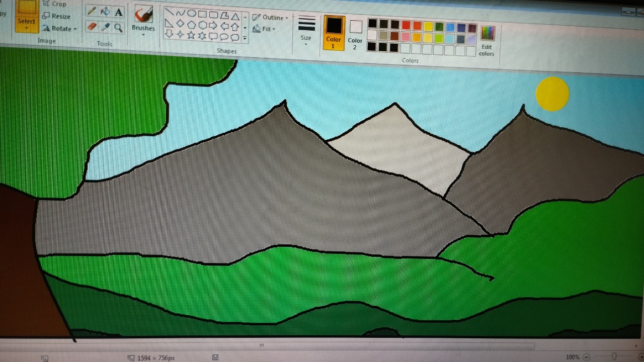This screenshot has height=362, width=644.
Task: Select the oval shape
Action: pos(191,14)
